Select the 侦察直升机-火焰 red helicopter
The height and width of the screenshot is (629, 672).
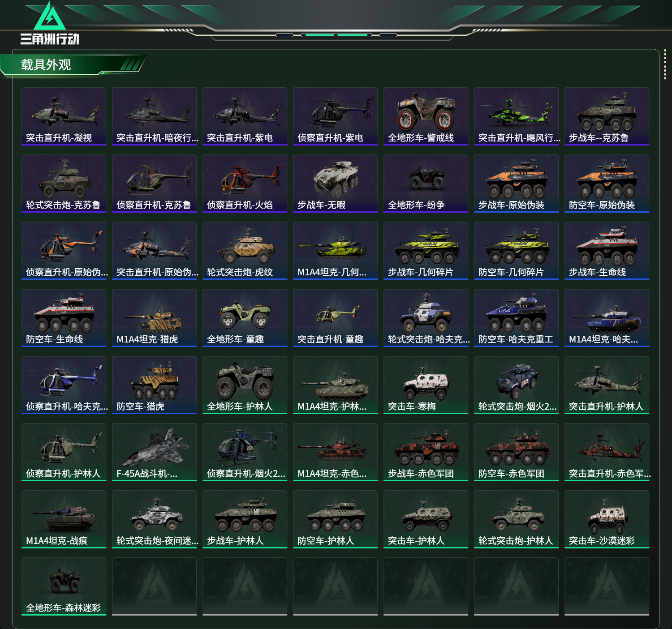pos(245,184)
